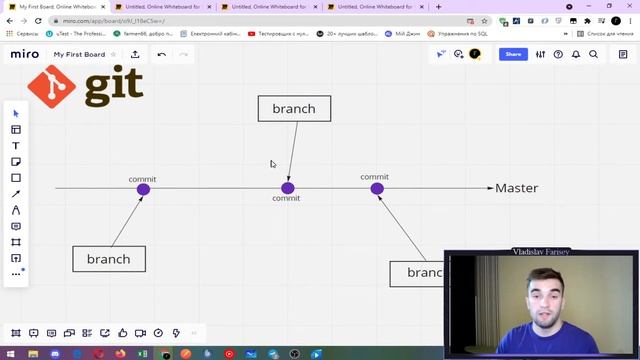This screenshot has height=360, width=640.
Task: Open File Explorer from taskbar
Action: (x=33, y=354)
